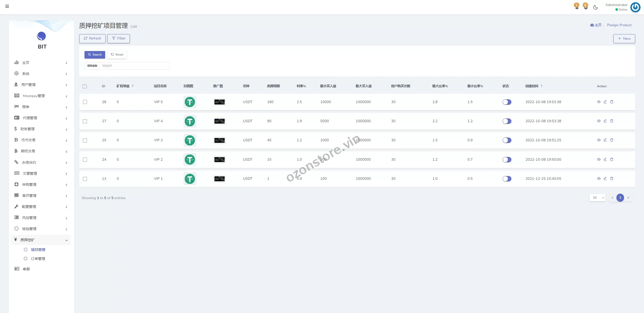Tick the select-all header checkbox
Viewport: 644px width, 313px height.
[85, 86]
